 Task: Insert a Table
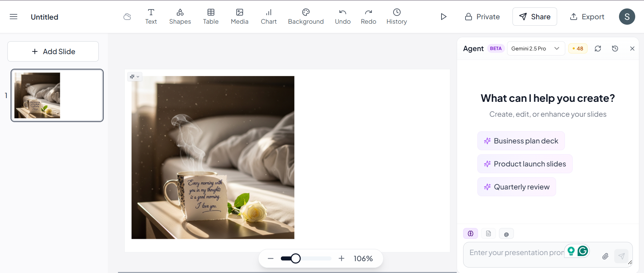click(211, 17)
